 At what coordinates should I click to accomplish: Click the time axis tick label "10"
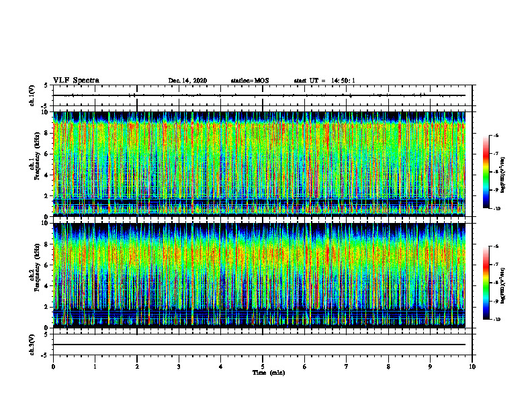[472, 367]
